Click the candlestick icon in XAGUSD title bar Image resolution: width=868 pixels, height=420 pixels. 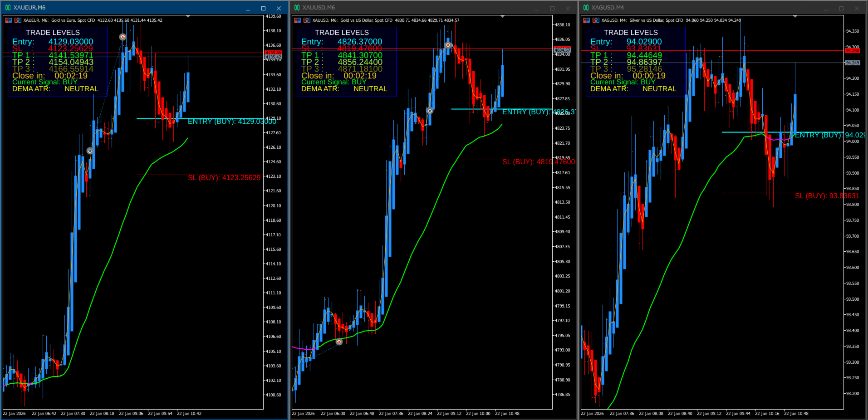(x=586, y=8)
